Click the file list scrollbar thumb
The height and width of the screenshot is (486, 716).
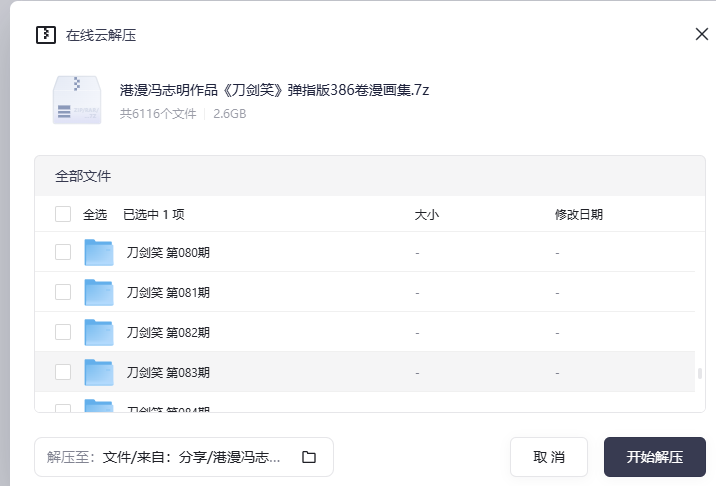pos(700,373)
